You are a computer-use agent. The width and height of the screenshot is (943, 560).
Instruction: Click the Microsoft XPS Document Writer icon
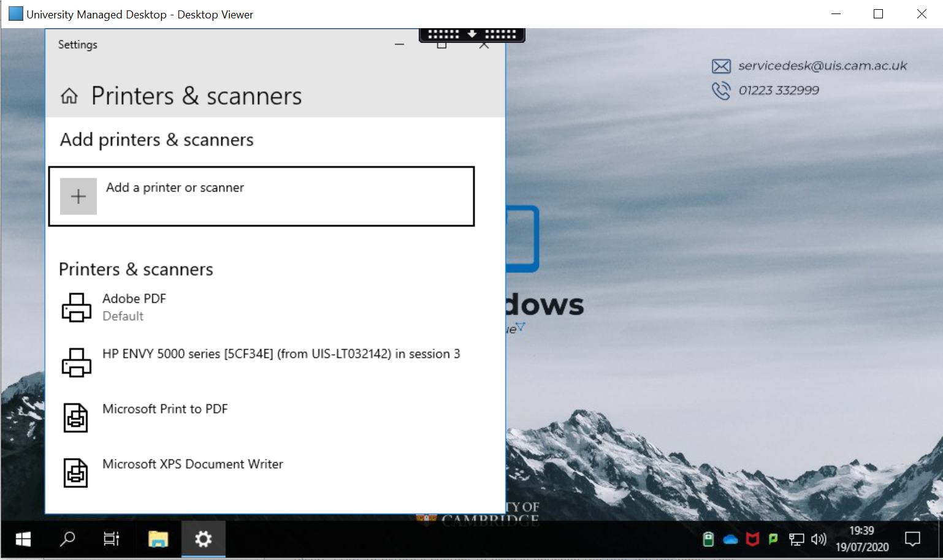[x=76, y=473]
